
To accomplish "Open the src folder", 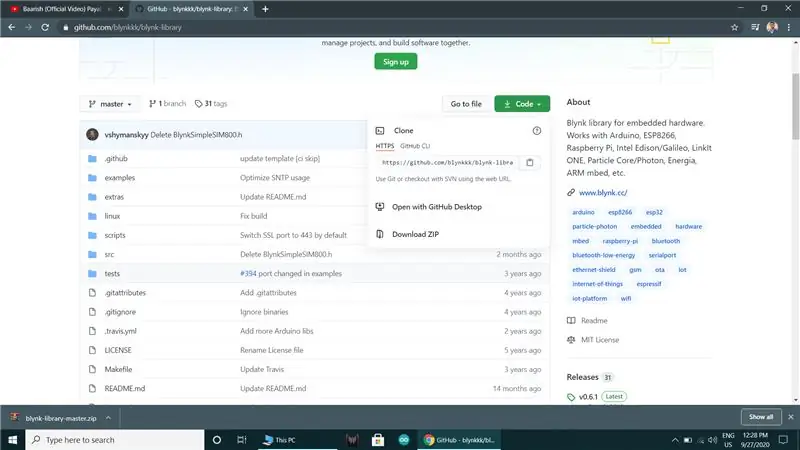I will (109, 255).
